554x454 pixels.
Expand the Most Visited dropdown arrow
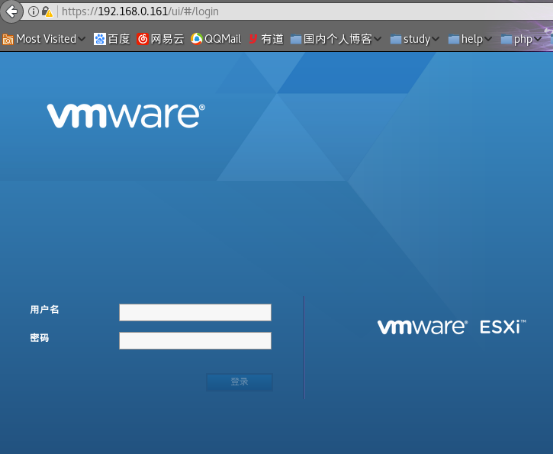pos(82,39)
